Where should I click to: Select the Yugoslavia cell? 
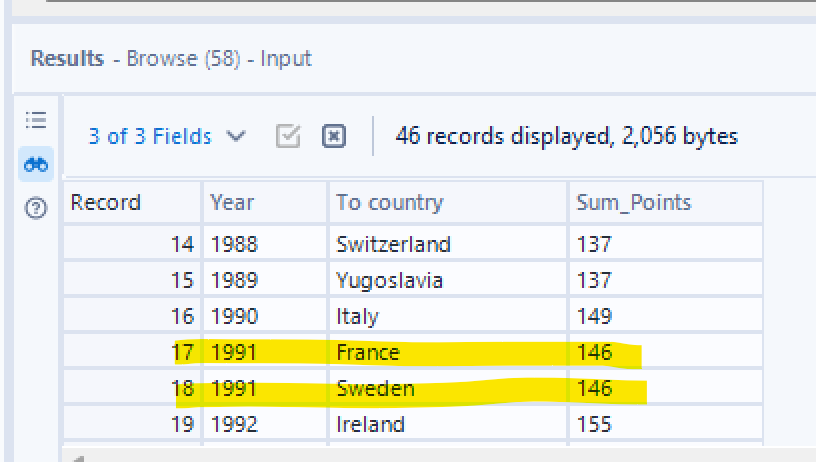pos(448,280)
